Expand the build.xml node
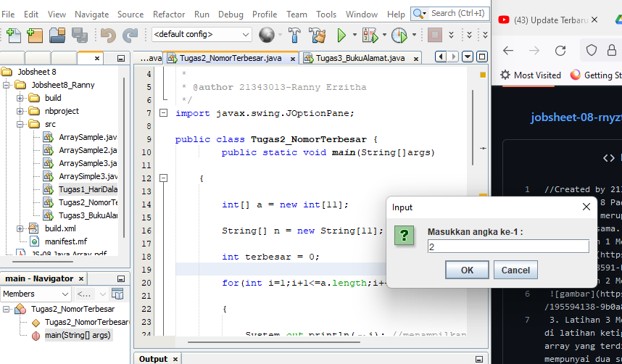 [x=20, y=228]
